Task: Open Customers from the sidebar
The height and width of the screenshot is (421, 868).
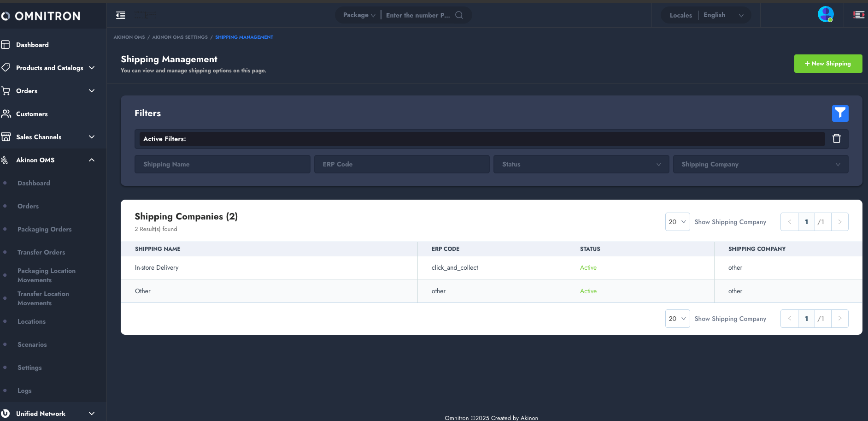Action: point(32,114)
